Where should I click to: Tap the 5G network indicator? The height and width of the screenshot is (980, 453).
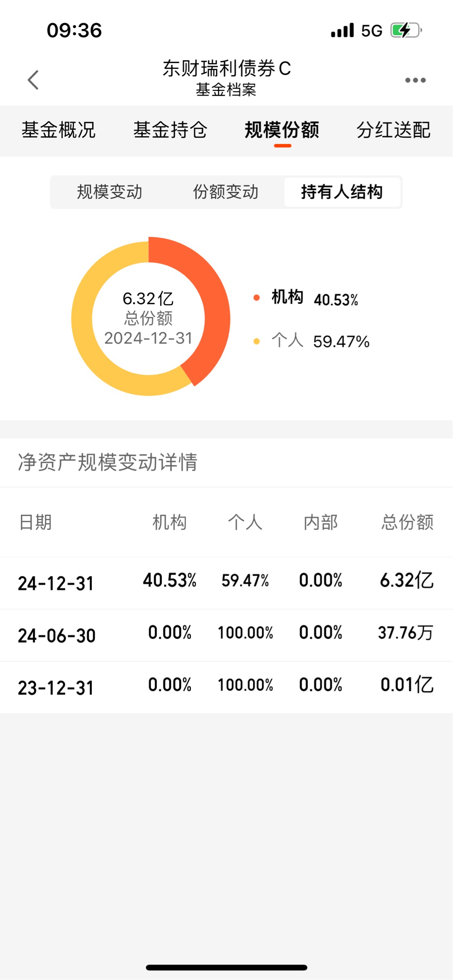coord(372,31)
